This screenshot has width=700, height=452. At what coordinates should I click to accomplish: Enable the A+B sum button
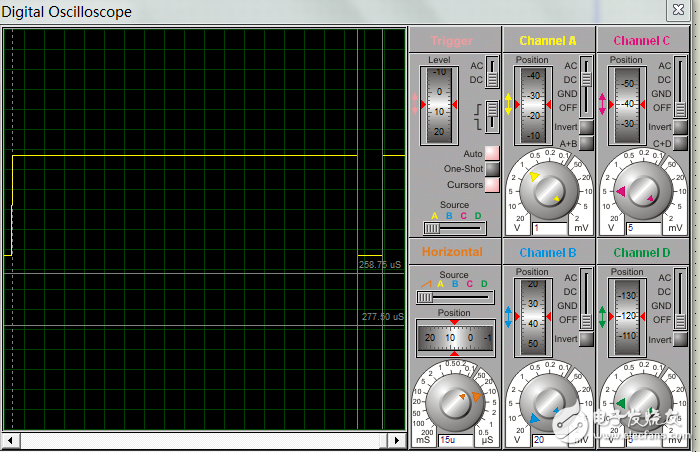[x=586, y=143]
